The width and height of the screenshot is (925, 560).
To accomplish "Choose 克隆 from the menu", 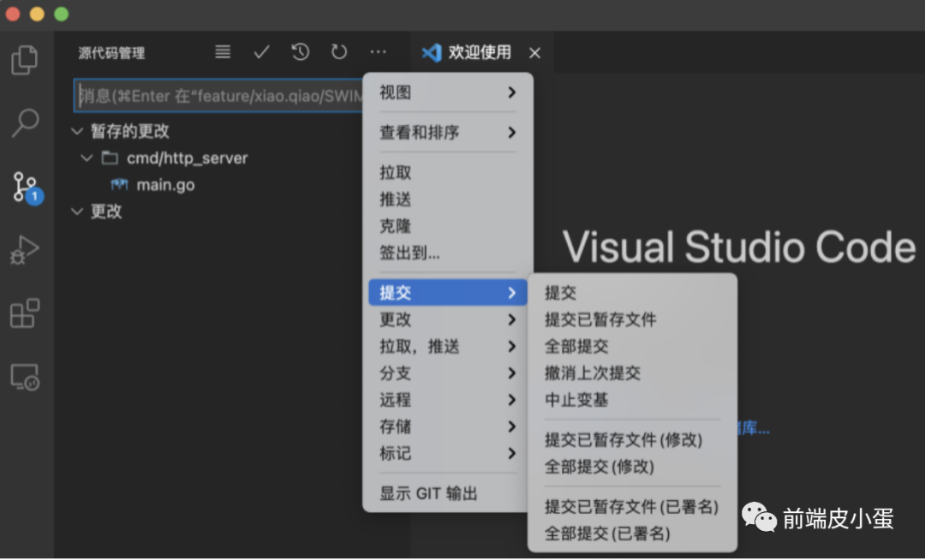I will 448,226.
